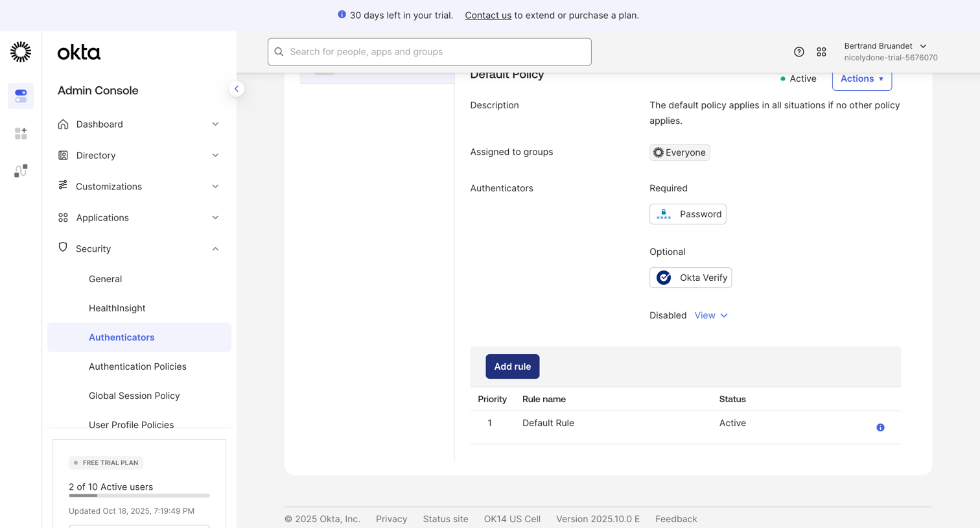This screenshot has height=528, width=980.
Task: Open General under Security
Action: 105,279
